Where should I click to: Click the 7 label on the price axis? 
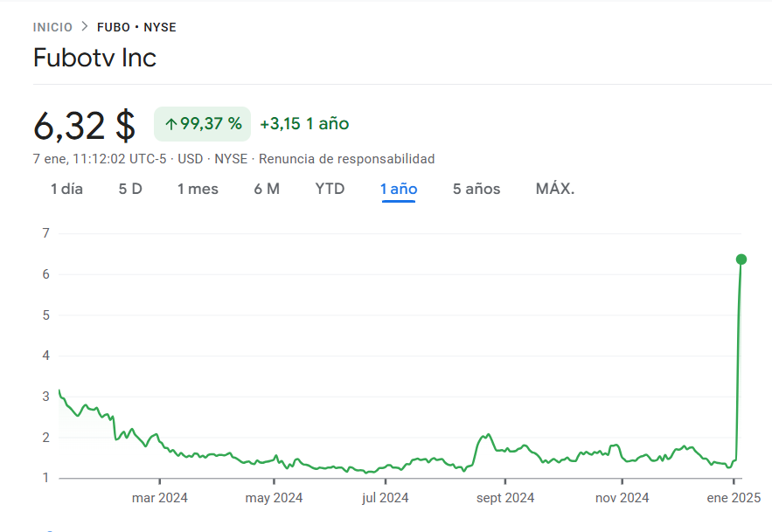pyautogui.click(x=45, y=233)
